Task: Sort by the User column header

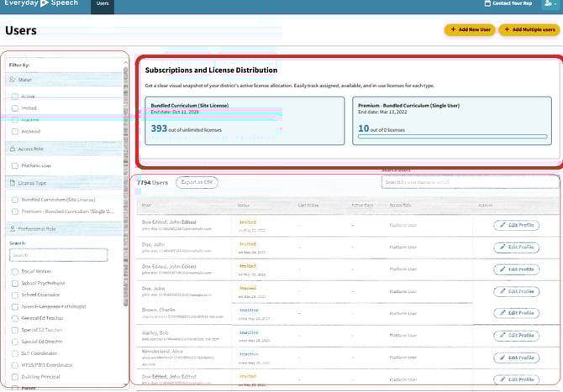Action: [x=146, y=205]
